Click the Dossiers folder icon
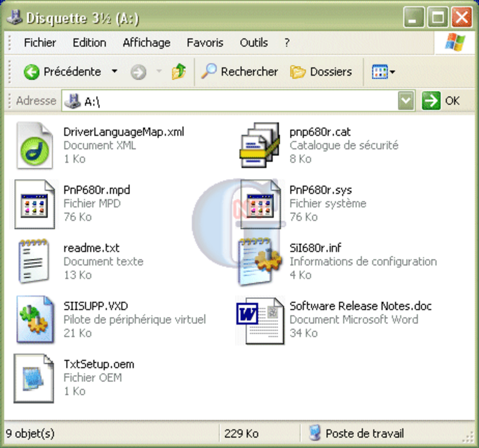 (298, 72)
